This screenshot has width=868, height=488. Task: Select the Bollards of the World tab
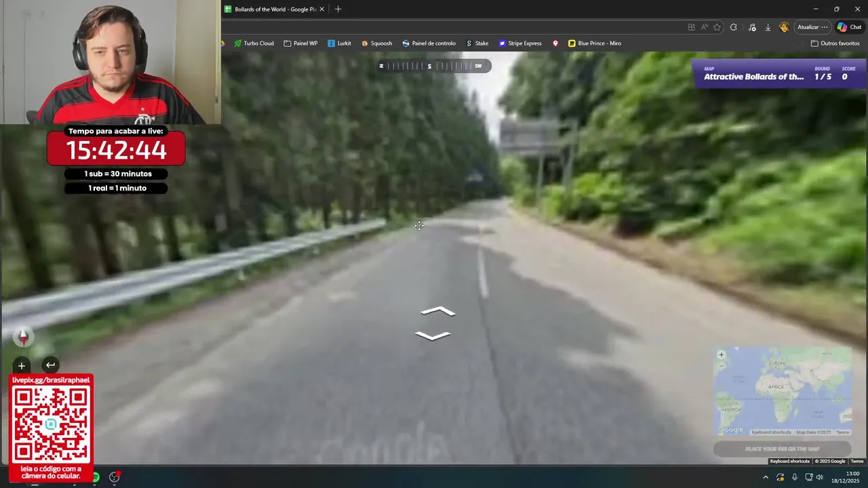[x=275, y=9]
